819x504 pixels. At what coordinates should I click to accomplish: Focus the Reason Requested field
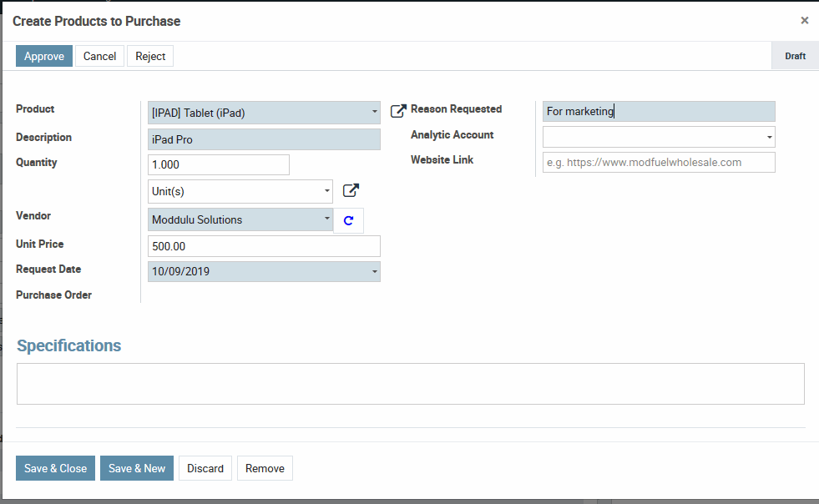pos(659,111)
